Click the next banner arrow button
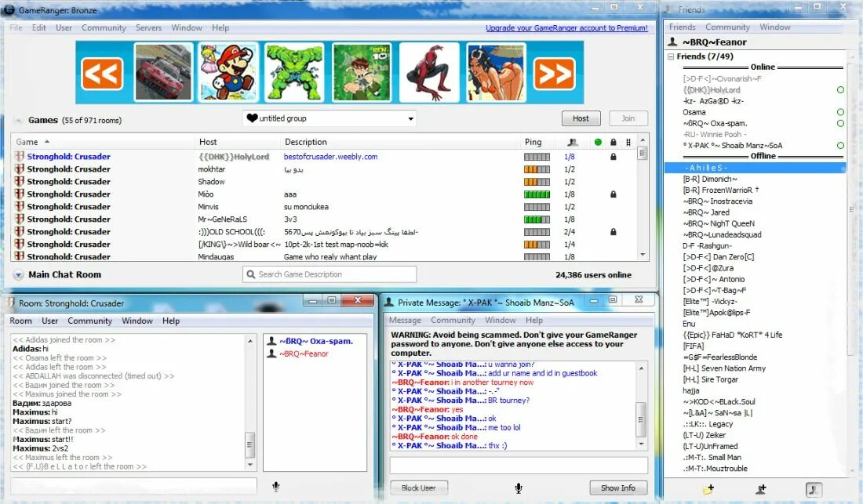 (x=554, y=73)
